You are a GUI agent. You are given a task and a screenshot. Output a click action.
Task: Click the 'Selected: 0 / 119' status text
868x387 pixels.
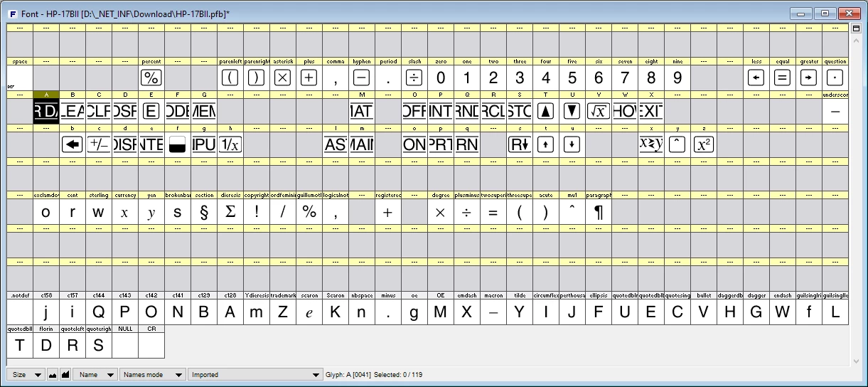click(x=400, y=374)
